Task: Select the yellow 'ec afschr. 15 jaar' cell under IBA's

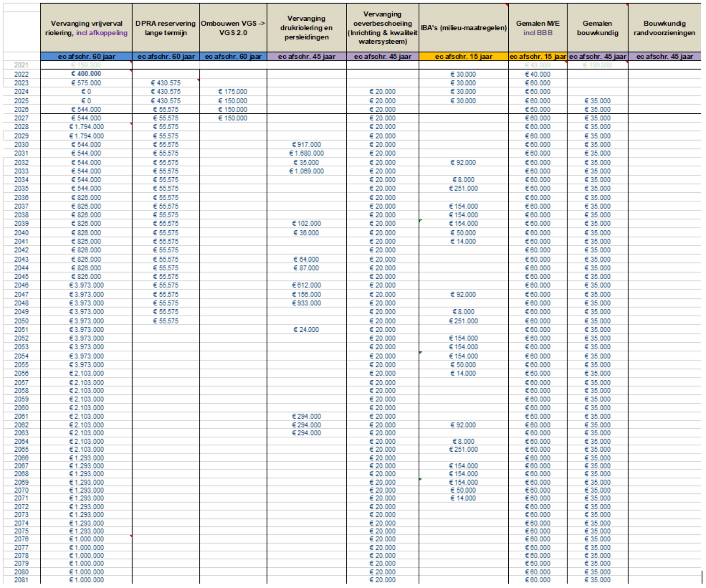Action: coord(463,56)
